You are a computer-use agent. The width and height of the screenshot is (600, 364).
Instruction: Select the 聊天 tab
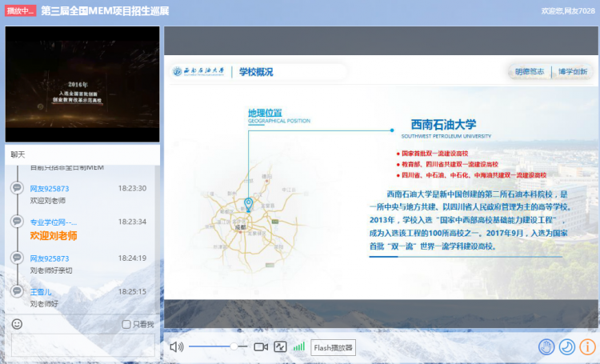(18, 154)
